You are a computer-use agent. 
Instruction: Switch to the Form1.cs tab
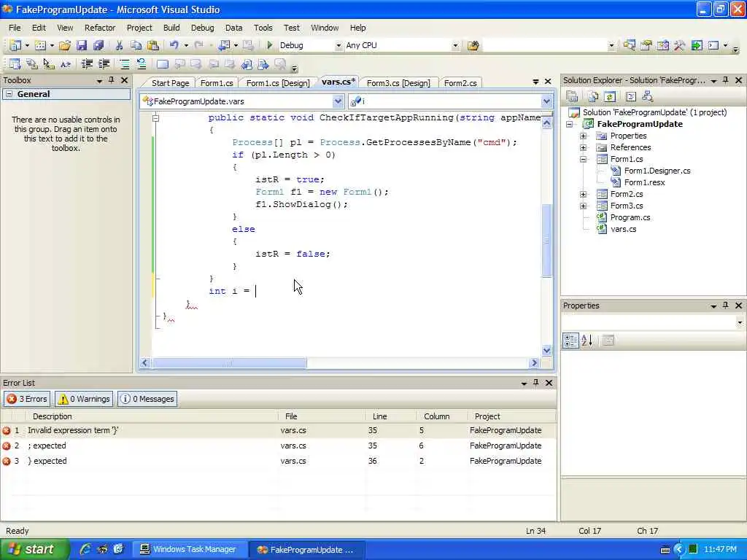tap(217, 83)
